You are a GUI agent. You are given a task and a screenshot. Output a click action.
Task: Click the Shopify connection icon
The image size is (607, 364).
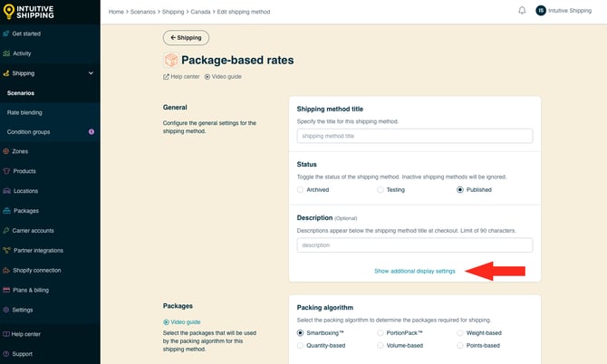(6, 271)
